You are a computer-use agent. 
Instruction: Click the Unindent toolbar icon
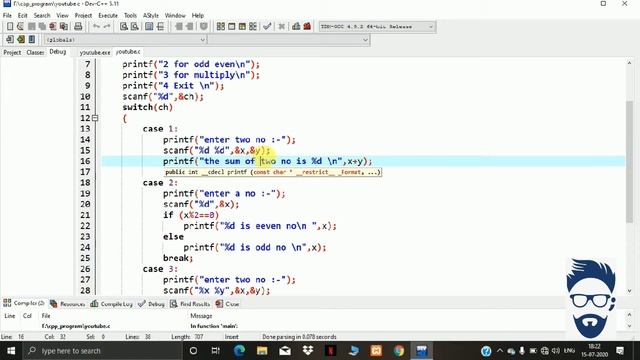tap(189, 27)
